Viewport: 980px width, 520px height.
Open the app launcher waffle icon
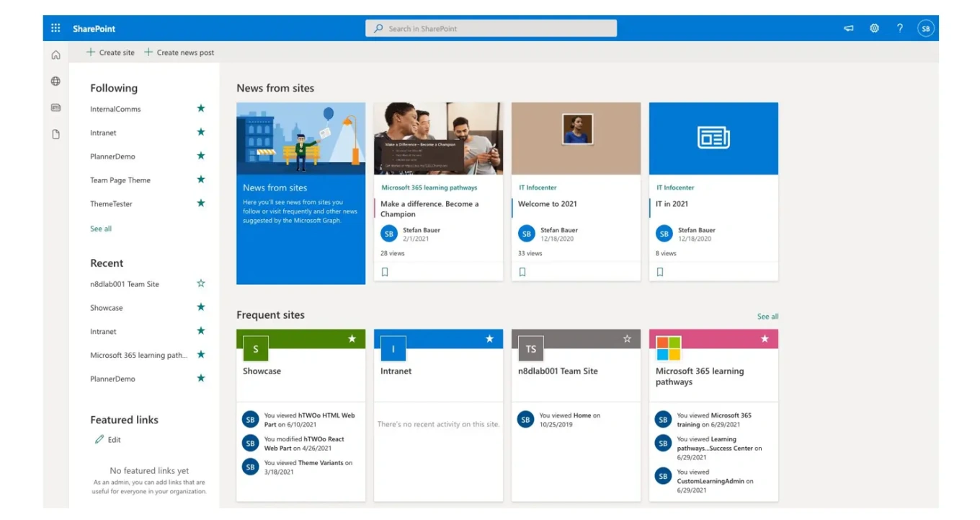coord(55,27)
